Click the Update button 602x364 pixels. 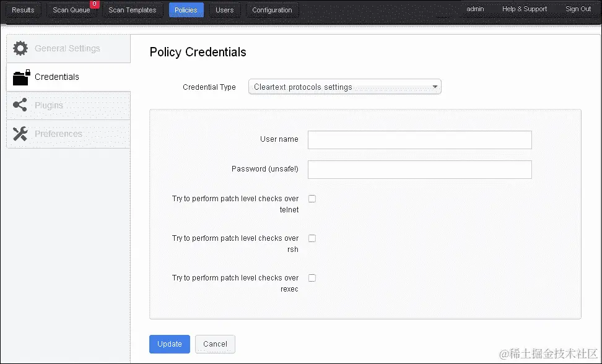click(x=169, y=344)
